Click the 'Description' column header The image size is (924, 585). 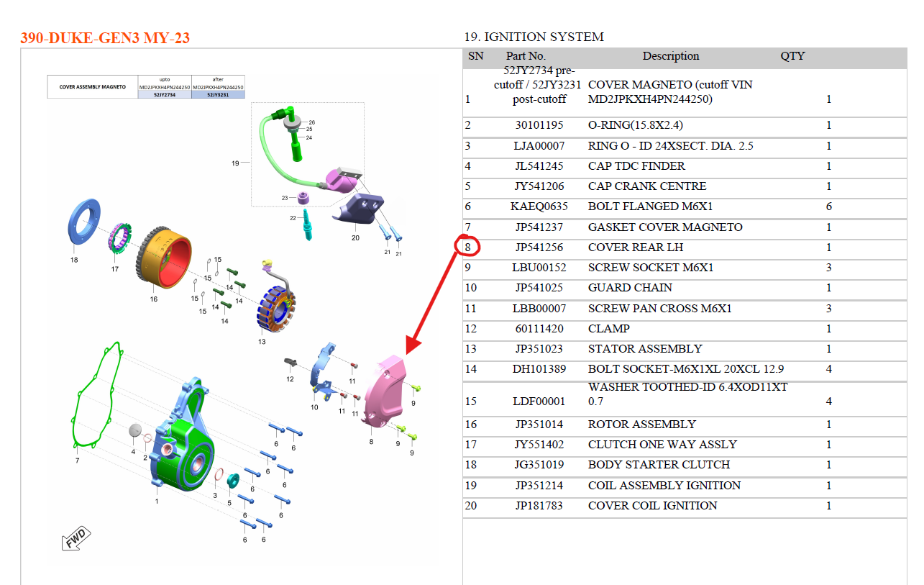tap(670, 56)
